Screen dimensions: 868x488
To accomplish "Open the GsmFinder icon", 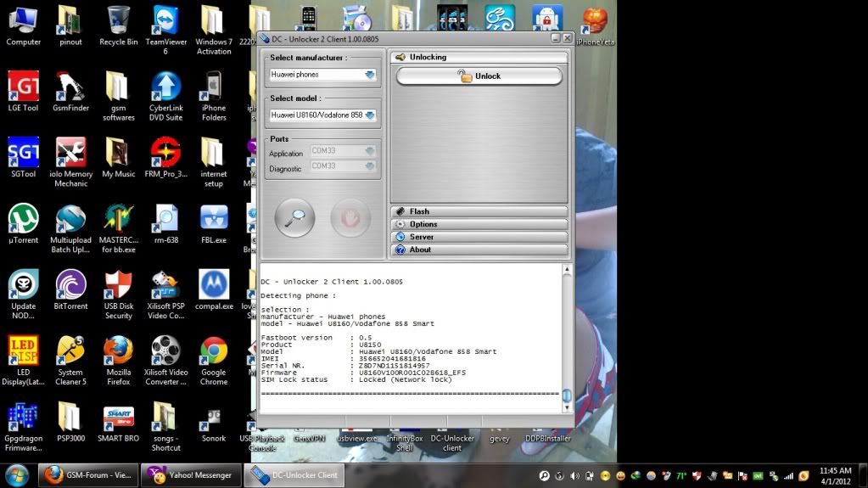I will click(x=70, y=92).
